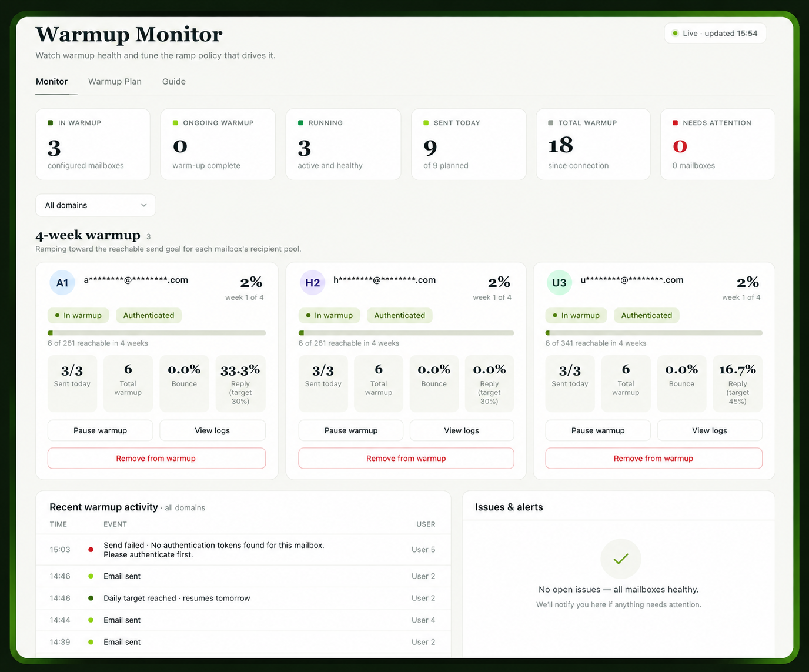Viewport: 809px width, 672px height.
Task: Click the U3 mailbox warmup progress bar
Action: (x=654, y=333)
